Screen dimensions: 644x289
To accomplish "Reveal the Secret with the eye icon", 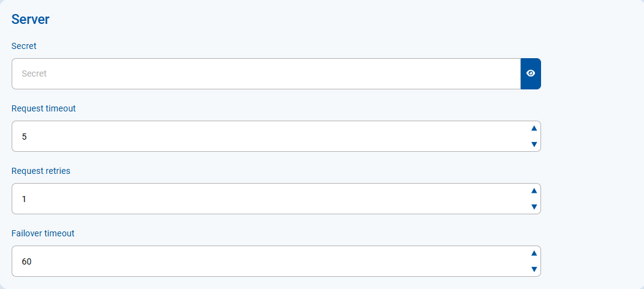I will [x=531, y=73].
